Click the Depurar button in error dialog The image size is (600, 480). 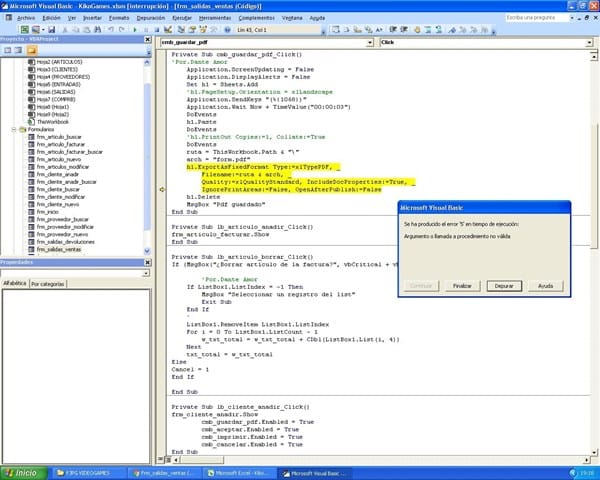pyautogui.click(x=504, y=285)
